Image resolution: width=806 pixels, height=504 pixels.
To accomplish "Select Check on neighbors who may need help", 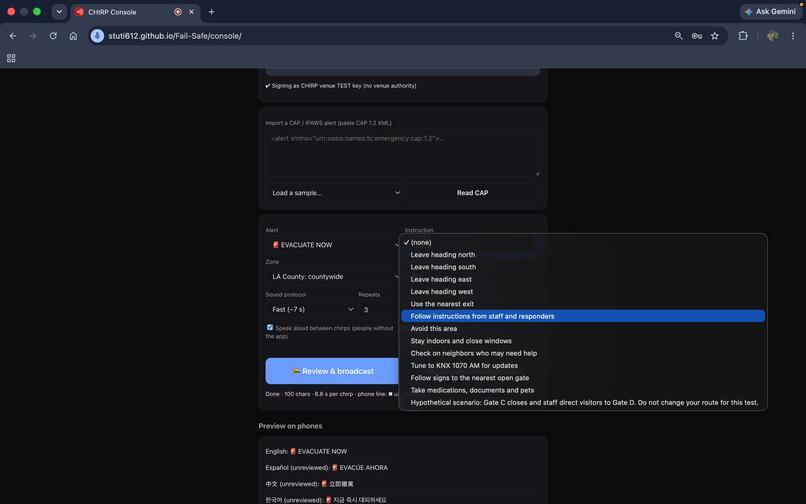I will click(583, 353).
